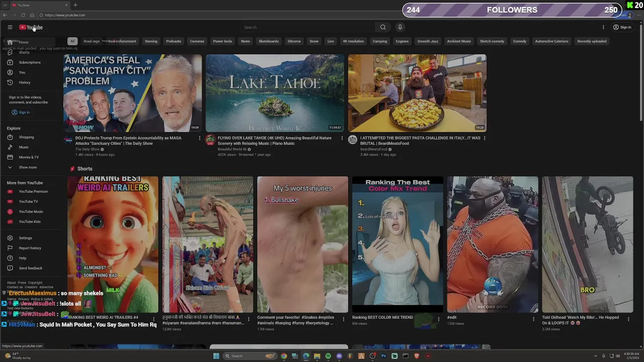
Task: Start voice search with microphone icon
Action: (x=400, y=27)
